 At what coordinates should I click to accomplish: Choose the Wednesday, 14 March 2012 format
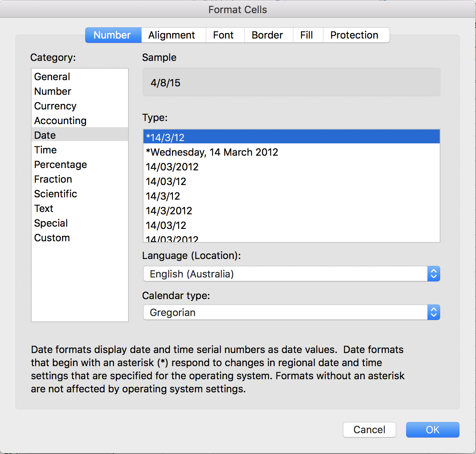tap(212, 152)
